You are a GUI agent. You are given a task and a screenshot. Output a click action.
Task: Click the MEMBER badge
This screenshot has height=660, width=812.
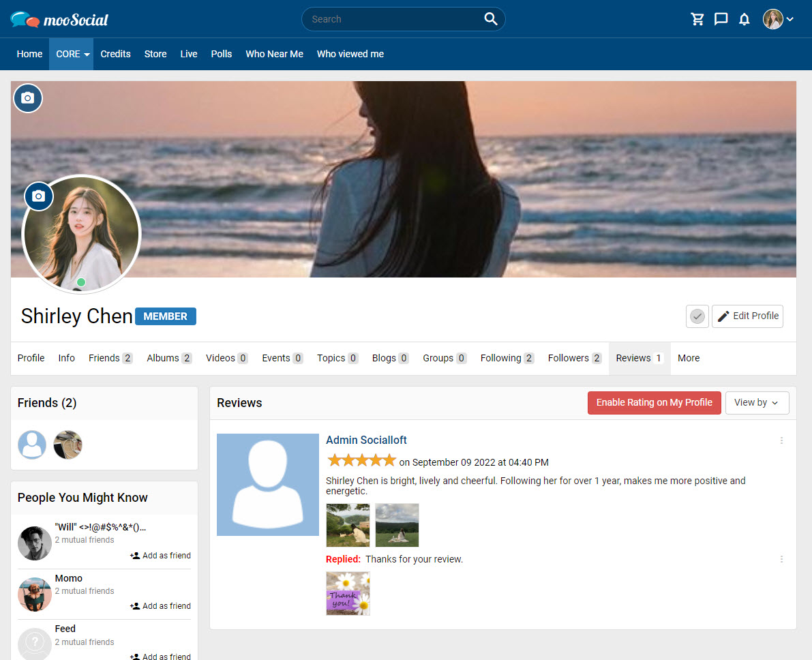(165, 316)
